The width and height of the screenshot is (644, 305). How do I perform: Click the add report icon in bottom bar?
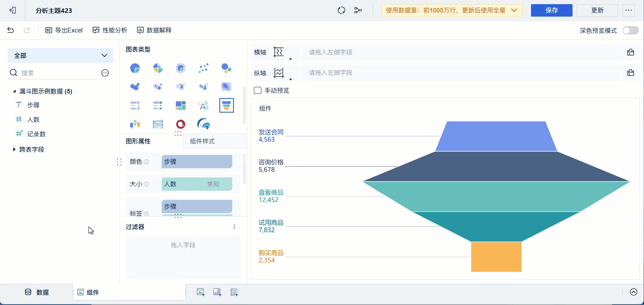234,292
